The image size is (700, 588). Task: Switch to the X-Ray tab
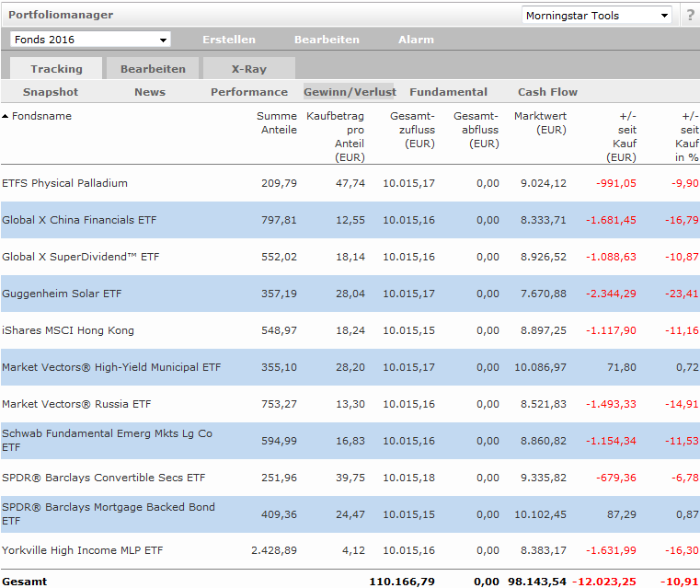[x=249, y=69]
